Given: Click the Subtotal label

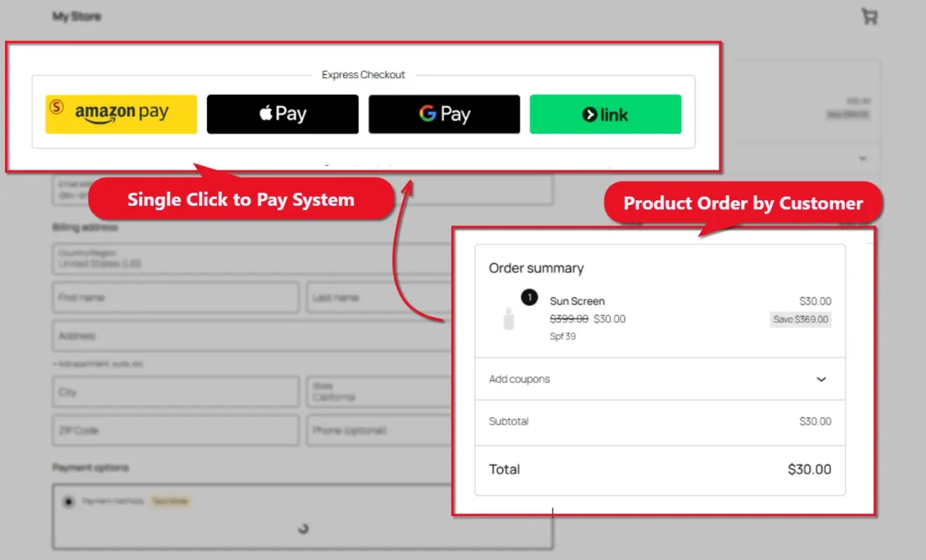Looking at the screenshot, I should (x=509, y=421).
